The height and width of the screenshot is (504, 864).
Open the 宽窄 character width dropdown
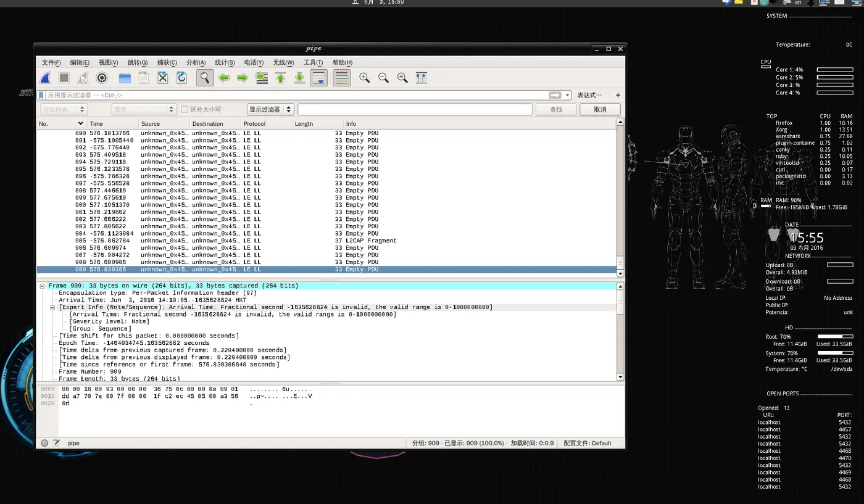143,109
